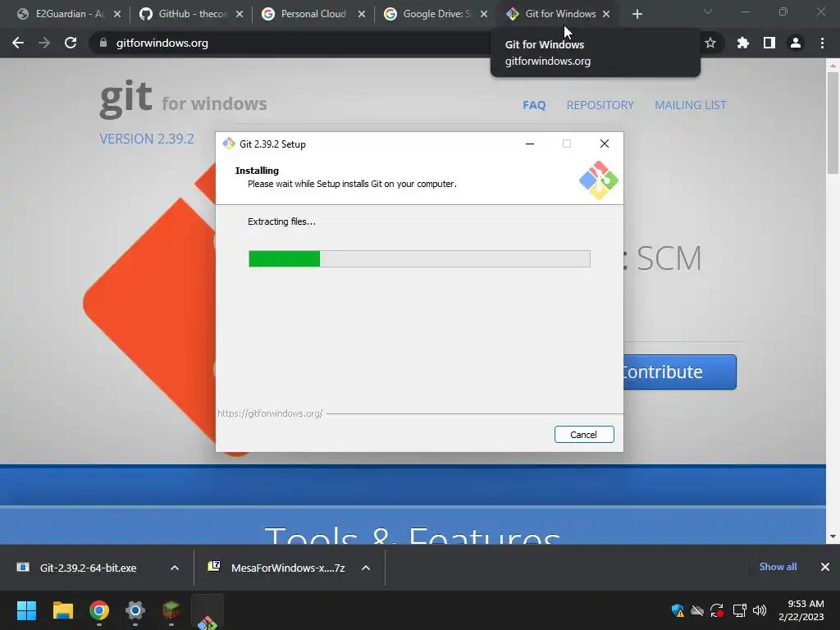840x630 pixels.
Task: Click the OneDrive cloud tray icon
Action: coord(697,610)
